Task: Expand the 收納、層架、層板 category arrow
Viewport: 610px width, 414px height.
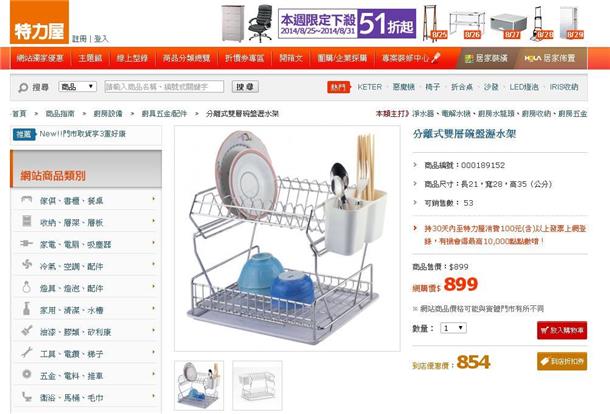Action: 154,221
